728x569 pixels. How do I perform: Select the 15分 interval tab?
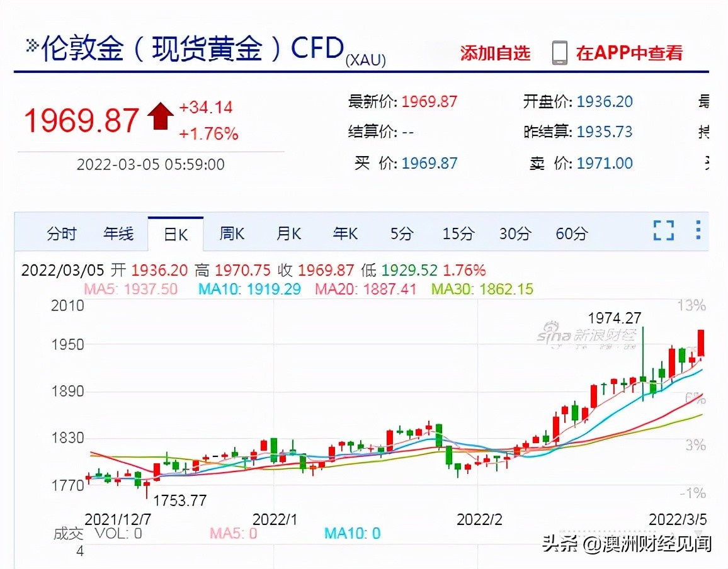click(457, 234)
